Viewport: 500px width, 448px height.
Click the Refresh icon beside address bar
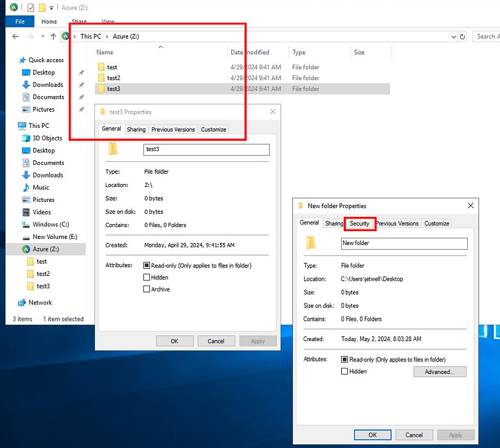point(462,36)
